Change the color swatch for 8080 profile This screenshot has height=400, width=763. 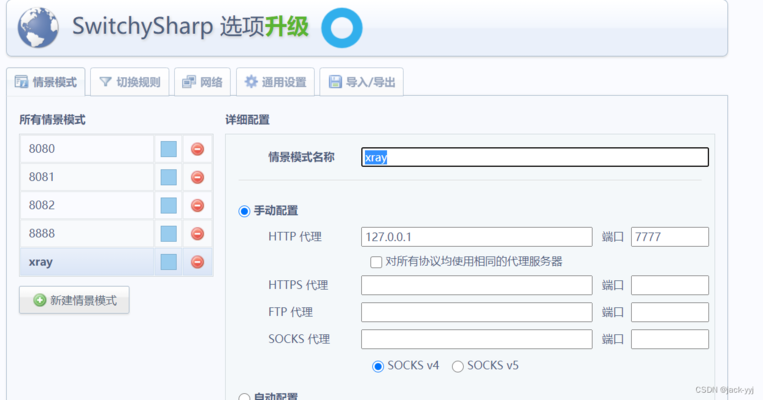[x=168, y=149]
